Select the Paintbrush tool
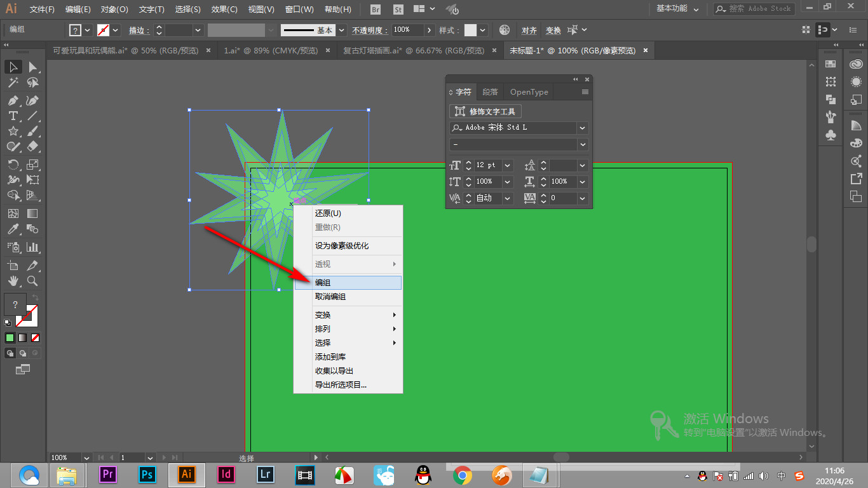Viewport: 868px width, 488px height. click(x=33, y=131)
